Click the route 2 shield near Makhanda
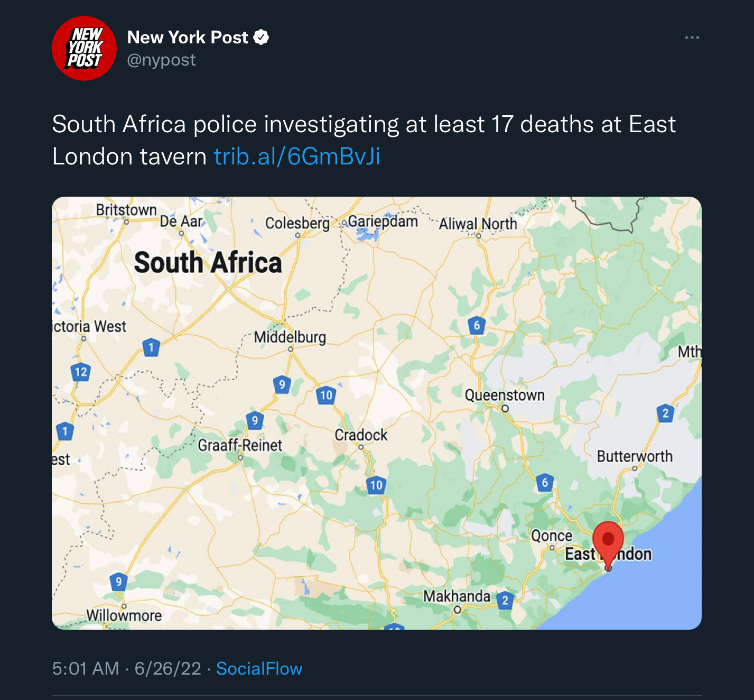Screen dimensions: 754x700 [505, 600]
